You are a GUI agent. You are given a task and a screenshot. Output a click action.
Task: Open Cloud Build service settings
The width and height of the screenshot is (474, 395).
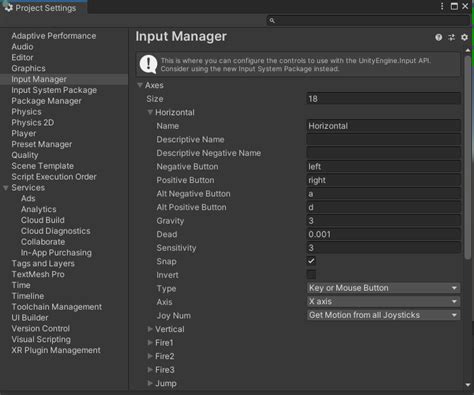[x=43, y=220]
